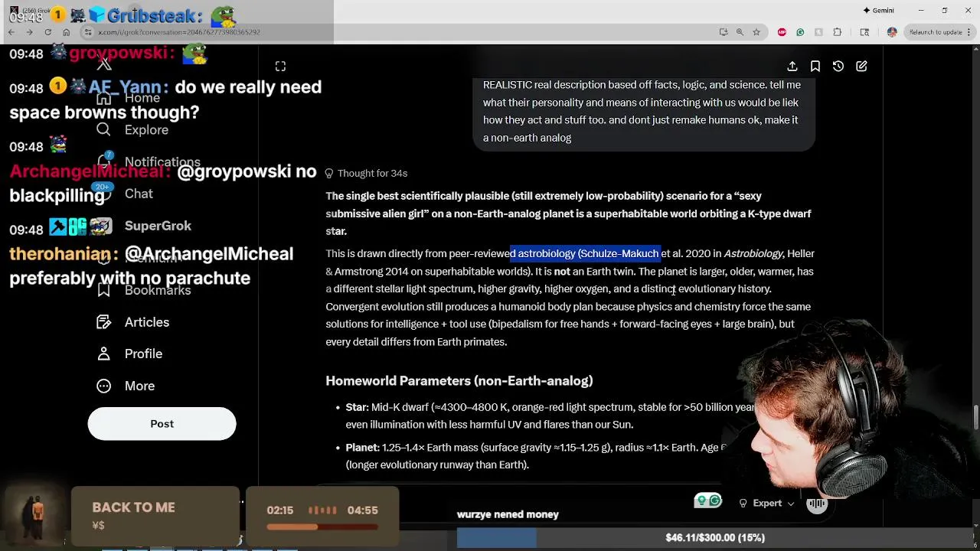Open the More circle icon in the sidebar
980x551 pixels.
(103, 386)
